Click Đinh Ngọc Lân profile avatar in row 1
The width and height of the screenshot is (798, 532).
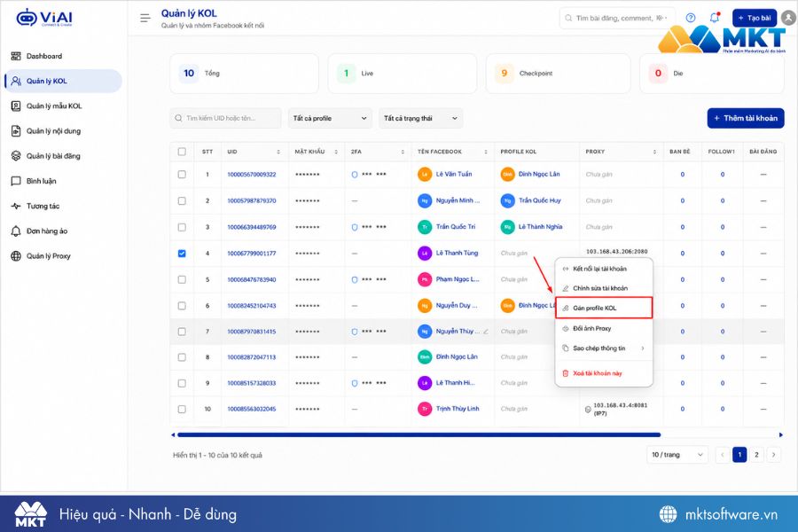click(507, 174)
